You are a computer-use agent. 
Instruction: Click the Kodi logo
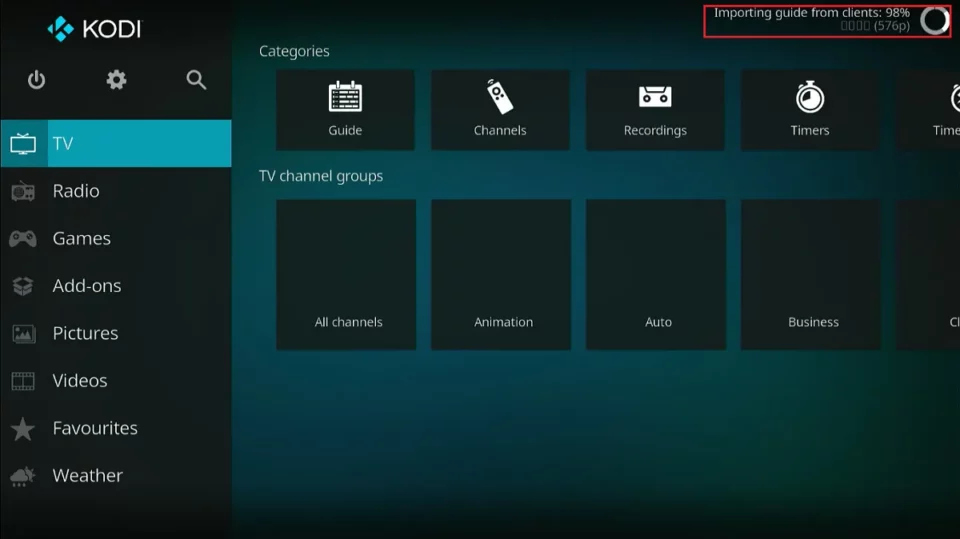pyautogui.click(x=94, y=29)
